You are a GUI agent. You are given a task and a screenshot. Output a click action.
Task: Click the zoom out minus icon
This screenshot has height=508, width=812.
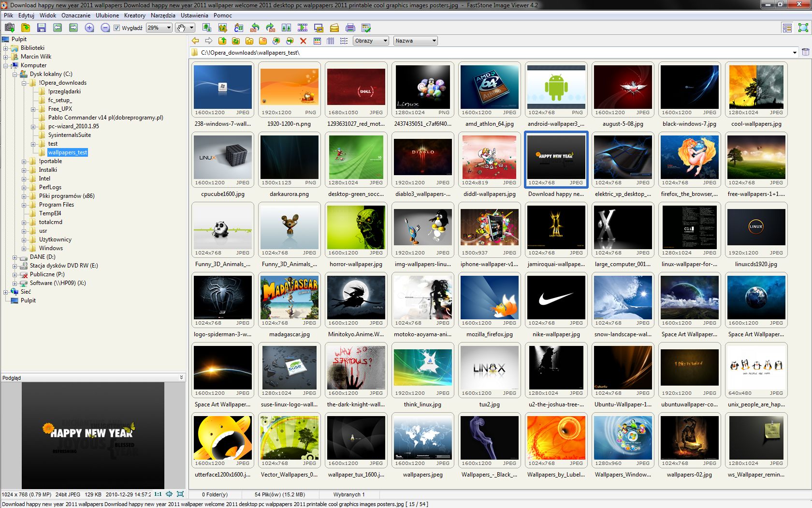pos(105,28)
